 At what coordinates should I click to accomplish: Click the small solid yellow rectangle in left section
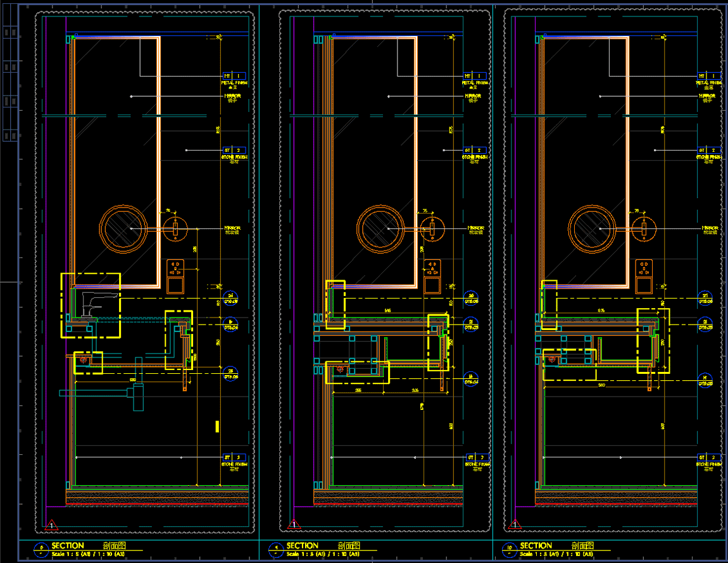[x=217, y=426]
